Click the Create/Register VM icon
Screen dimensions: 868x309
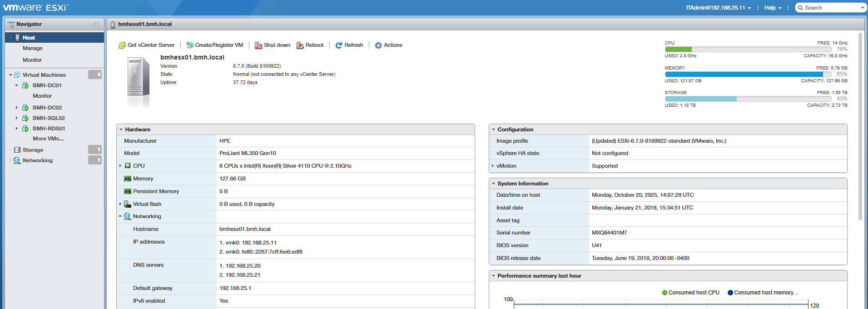point(190,45)
